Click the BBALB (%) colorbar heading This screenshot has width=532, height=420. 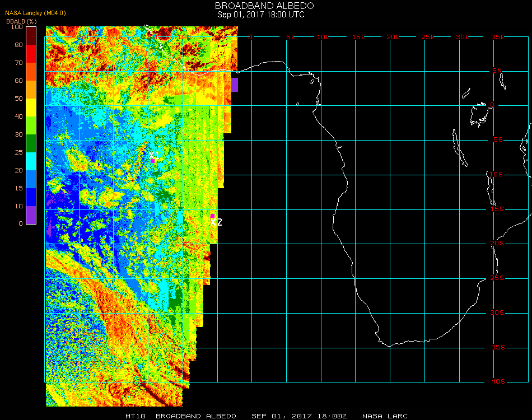click(x=21, y=21)
